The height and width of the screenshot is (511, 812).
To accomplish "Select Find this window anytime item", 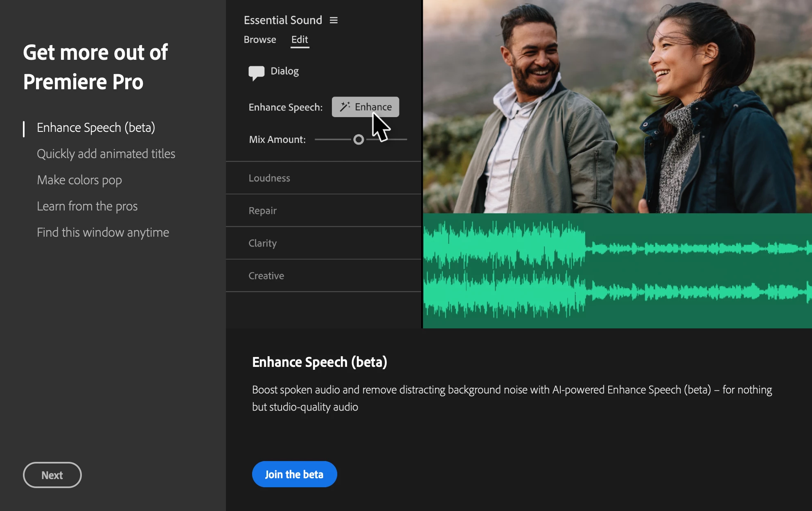I will pyautogui.click(x=103, y=233).
